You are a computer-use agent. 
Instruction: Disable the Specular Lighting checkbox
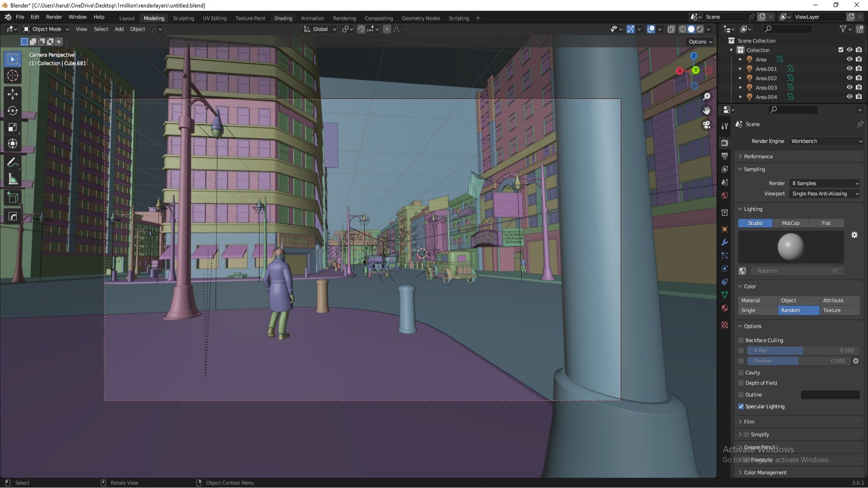click(741, 407)
